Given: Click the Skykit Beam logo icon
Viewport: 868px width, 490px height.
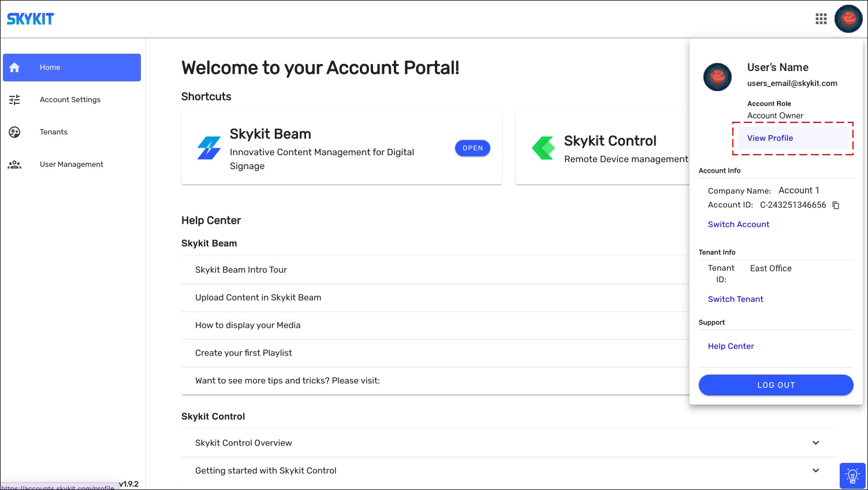Looking at the screenshot, I should pos(209,148).
